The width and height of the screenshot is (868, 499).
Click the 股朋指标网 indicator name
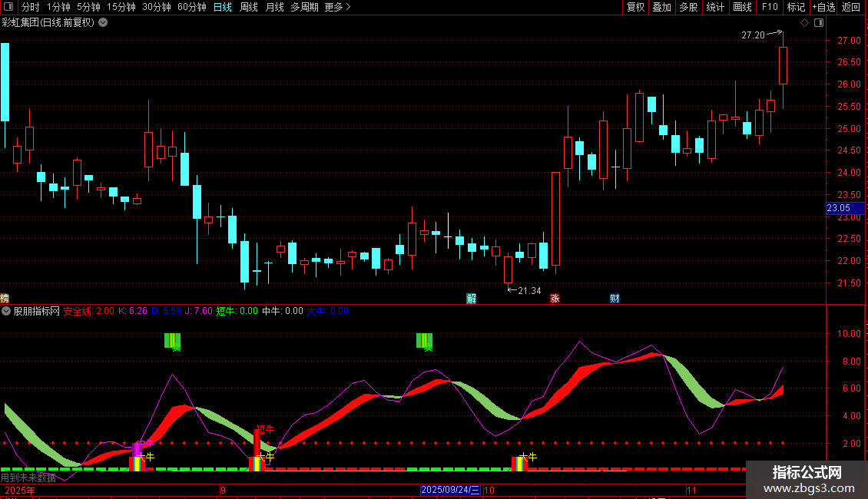click(37, 311)
